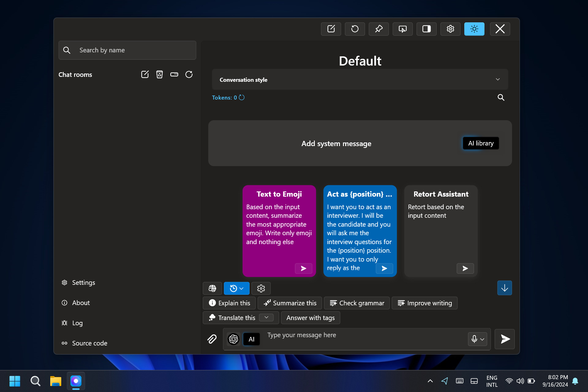Viewport: 588px width, 392px height.
Task: Click the prompt settings gear above quick actions
Action: (261, 288)
